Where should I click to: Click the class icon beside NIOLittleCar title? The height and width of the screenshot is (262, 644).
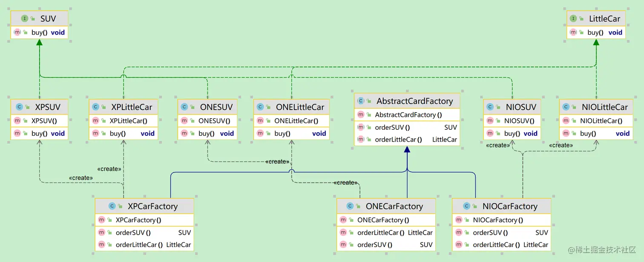click(566, 107)
